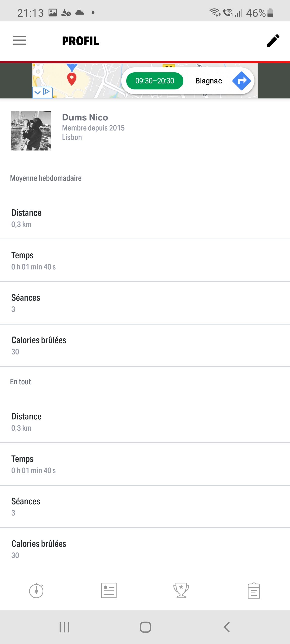Open weekly average Distance entry
The image size is (290, 644).
(145, 218)
